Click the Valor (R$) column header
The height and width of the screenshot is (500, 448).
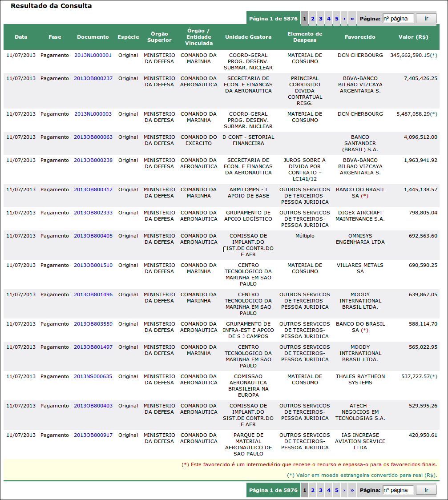pos(413,37)
